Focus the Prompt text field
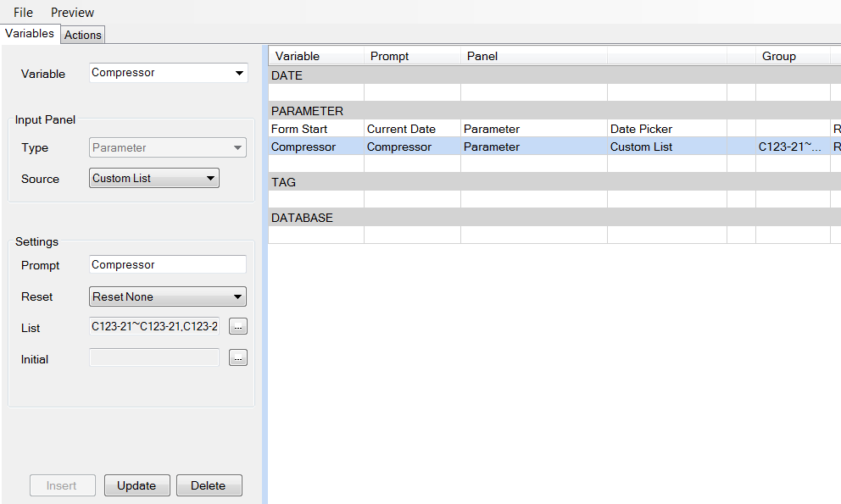 click(167, 264)
